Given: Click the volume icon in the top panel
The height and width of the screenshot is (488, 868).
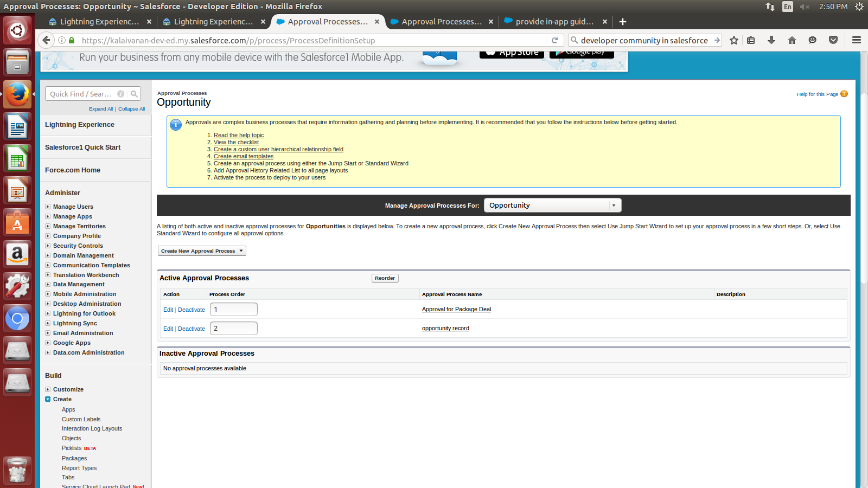Looking at the screenshot, I should (x=805, y=7).
